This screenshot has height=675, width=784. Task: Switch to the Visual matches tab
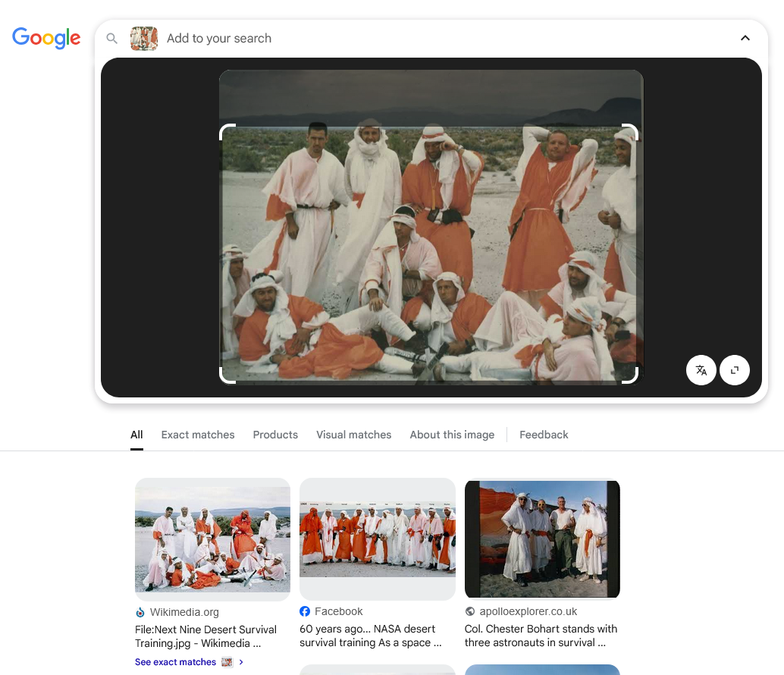353,435
